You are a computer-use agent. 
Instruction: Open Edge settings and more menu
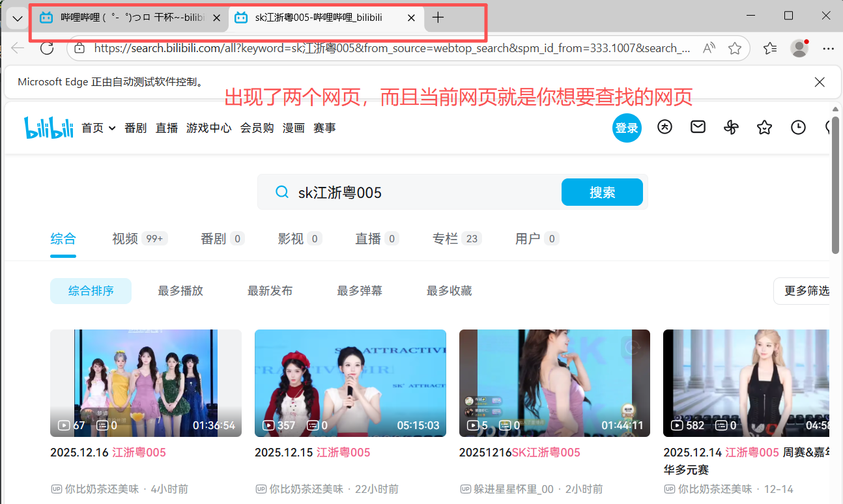829,48
